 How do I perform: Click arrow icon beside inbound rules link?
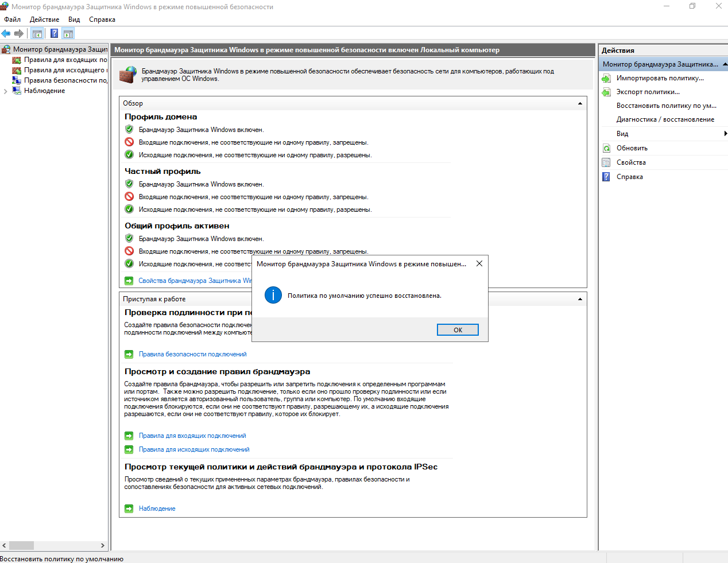tap(129, 436)
